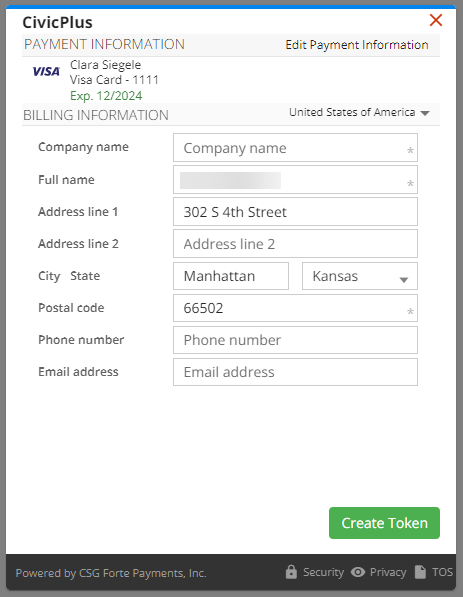The width and height of the screenshot is (463, 597).
Task: Open Edit Payment Information
Action: coord(357,45)
